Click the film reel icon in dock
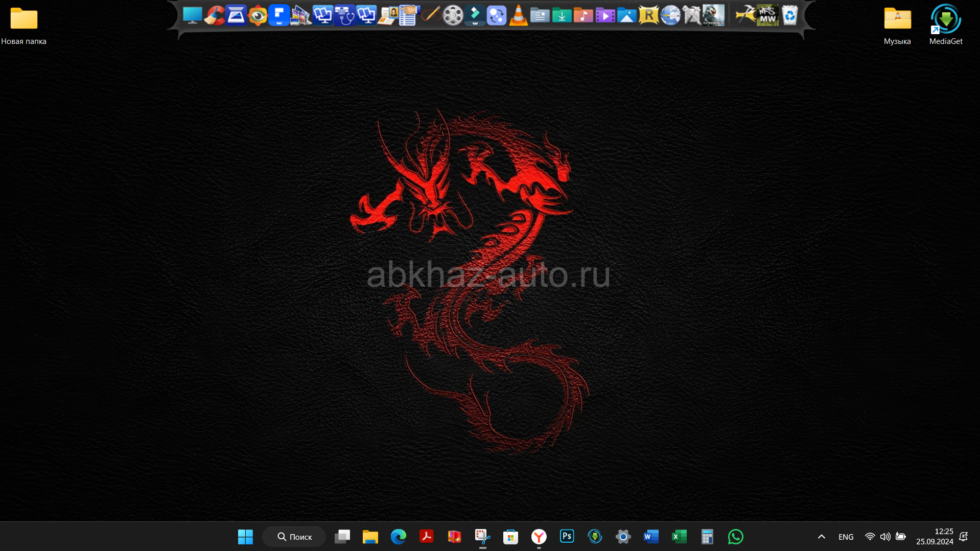Image resolution: width=980 pixels, height=551 pixels. point(453,15)
